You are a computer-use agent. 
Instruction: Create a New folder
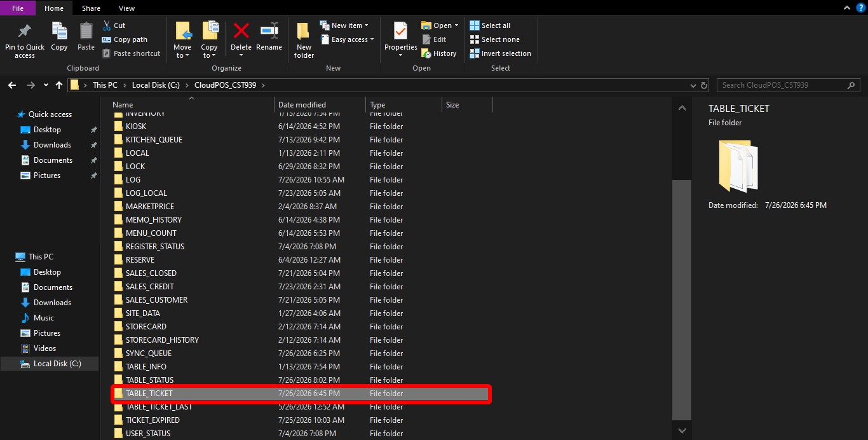click(x=304, y=40)
